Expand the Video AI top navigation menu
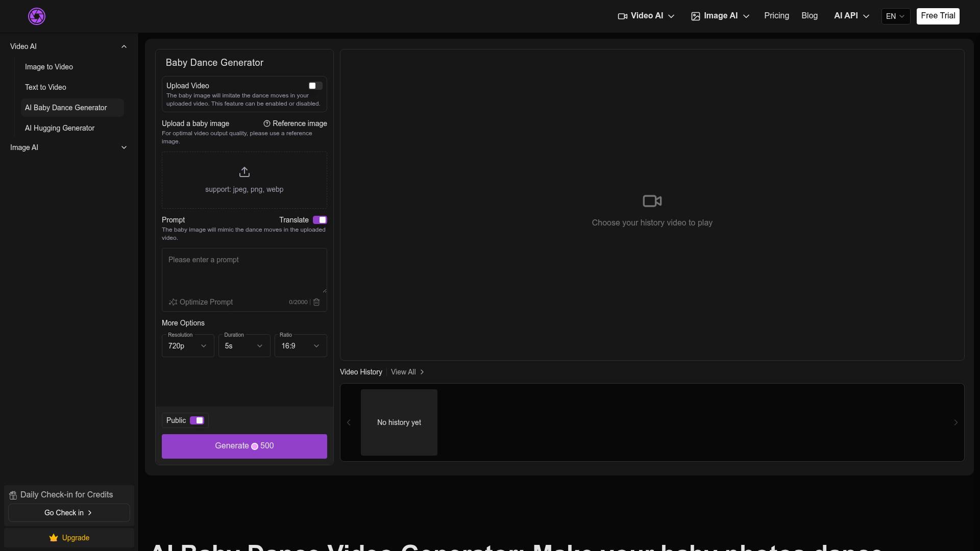Screen dimensions: 980x551 647,16
